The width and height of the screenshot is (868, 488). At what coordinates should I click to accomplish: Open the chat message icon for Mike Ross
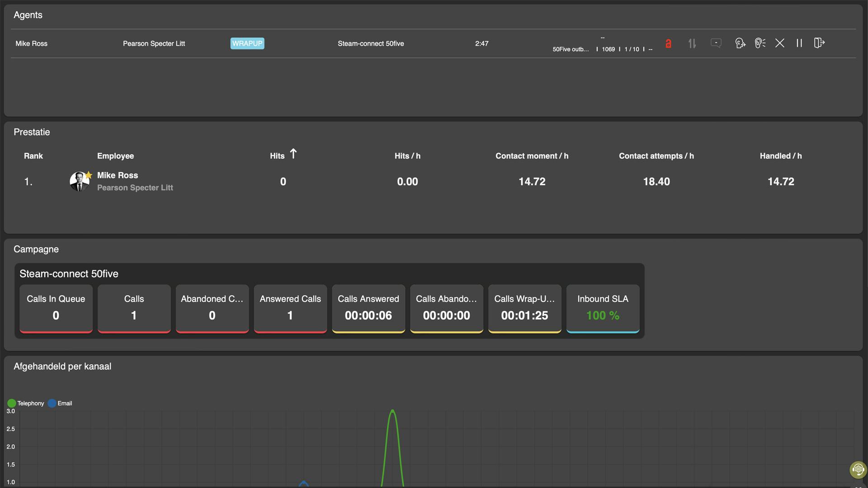(x=716, y=43)
